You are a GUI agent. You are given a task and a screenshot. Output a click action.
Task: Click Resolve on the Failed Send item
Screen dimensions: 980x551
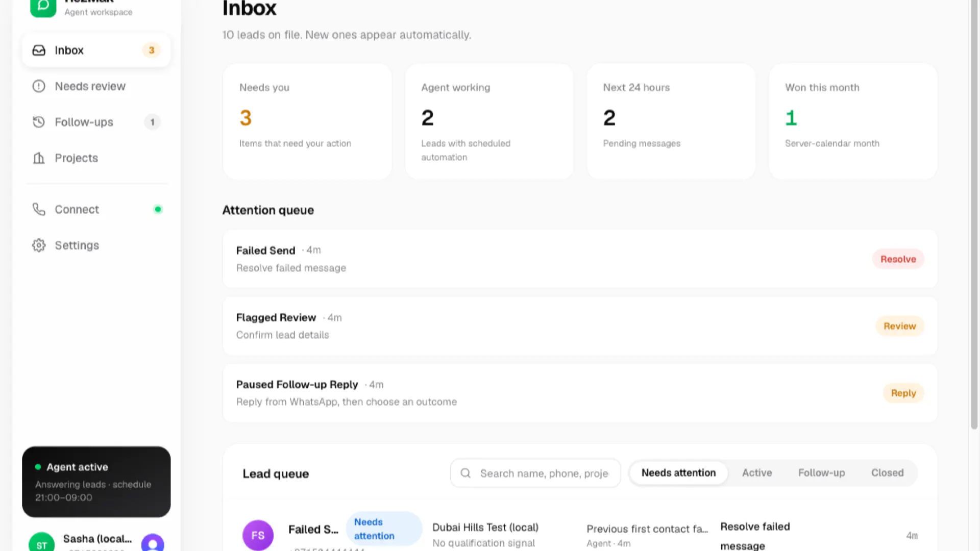point(898,259)
